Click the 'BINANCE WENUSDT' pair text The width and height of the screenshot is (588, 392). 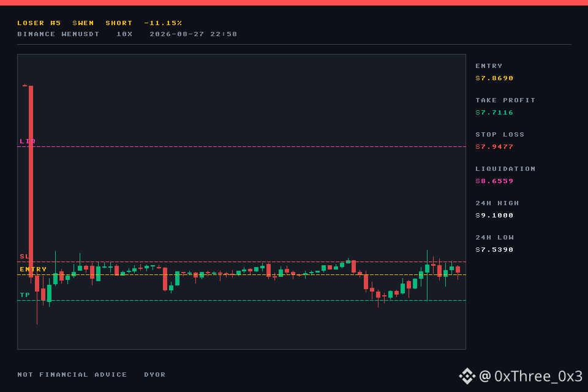pyautogui.click(x=58, y=34)
